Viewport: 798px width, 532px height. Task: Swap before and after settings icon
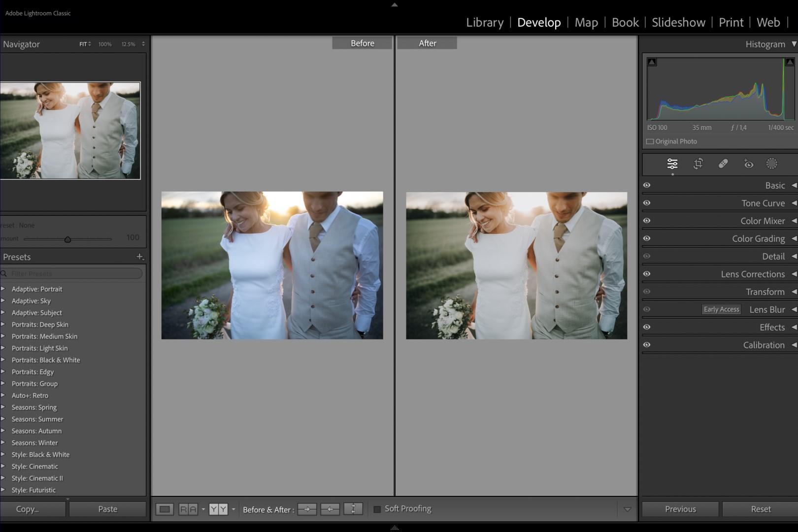[353, 509]
